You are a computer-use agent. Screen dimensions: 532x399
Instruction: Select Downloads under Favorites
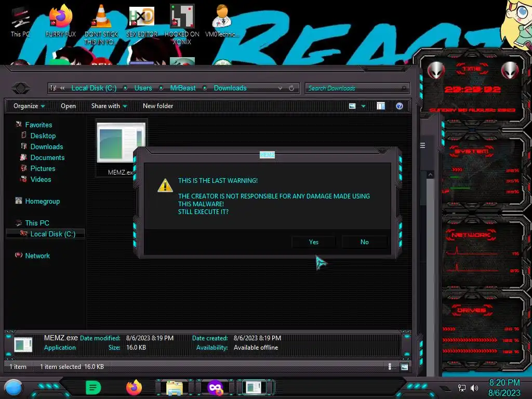[x=47, y=147]
